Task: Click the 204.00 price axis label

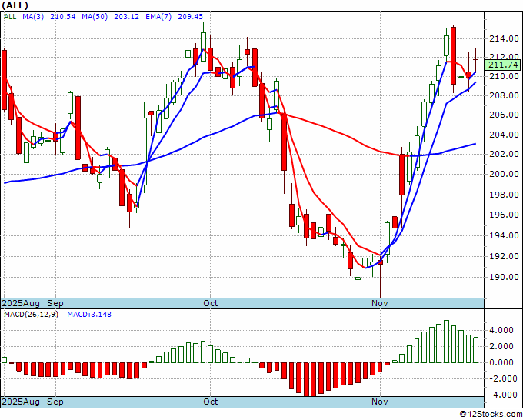Action: click(504, 135)
